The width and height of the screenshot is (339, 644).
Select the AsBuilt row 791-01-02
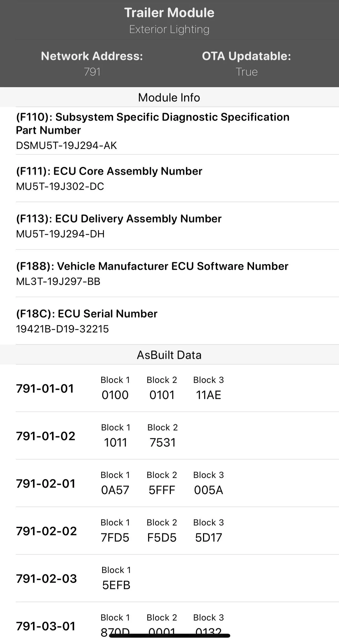[x=46, y=436]
